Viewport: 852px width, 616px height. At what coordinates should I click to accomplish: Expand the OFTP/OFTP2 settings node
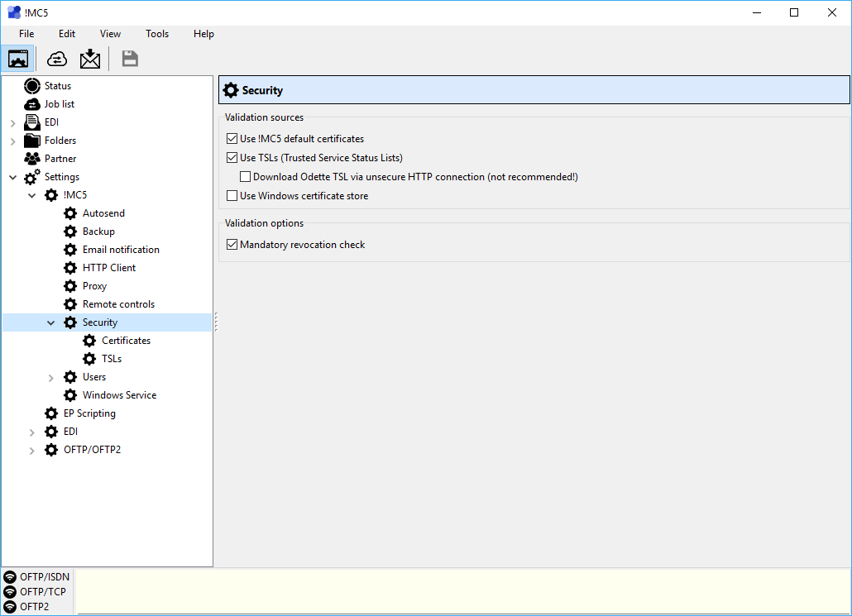pyautogui.click(x=32, y=451)
